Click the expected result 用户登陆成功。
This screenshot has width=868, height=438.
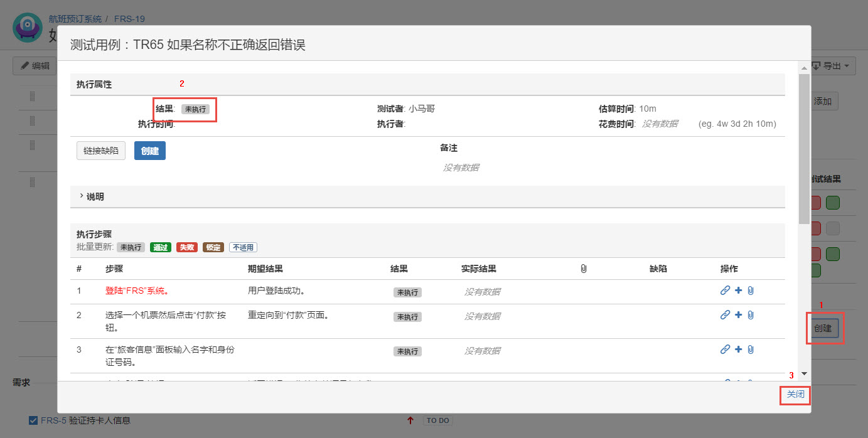click(277, 291)
